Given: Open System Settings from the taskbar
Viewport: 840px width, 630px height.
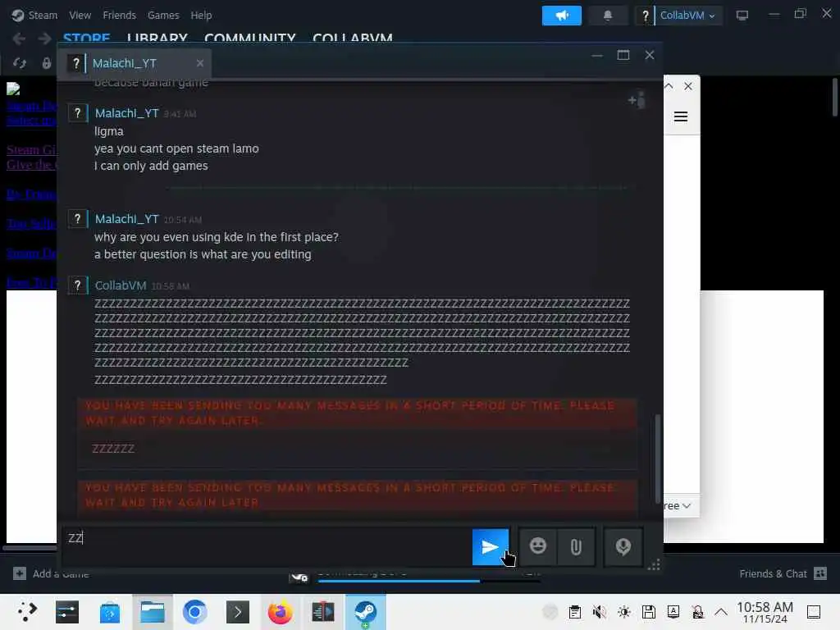Looking at the screenshot, I should coord(67,612).
